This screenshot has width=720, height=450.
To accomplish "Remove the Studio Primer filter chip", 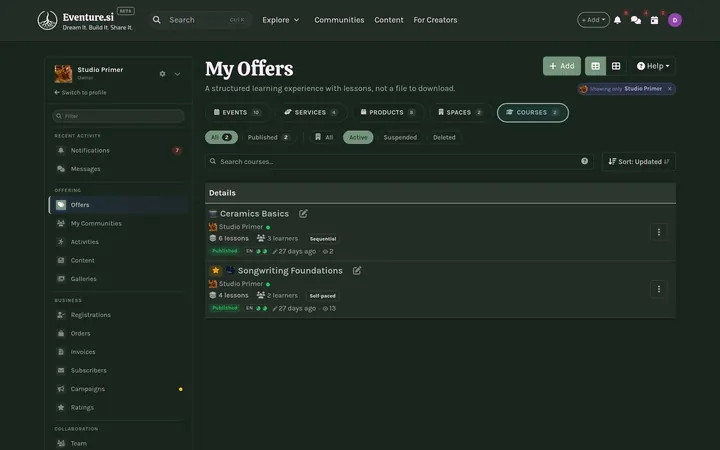I will tap(669, 89).
